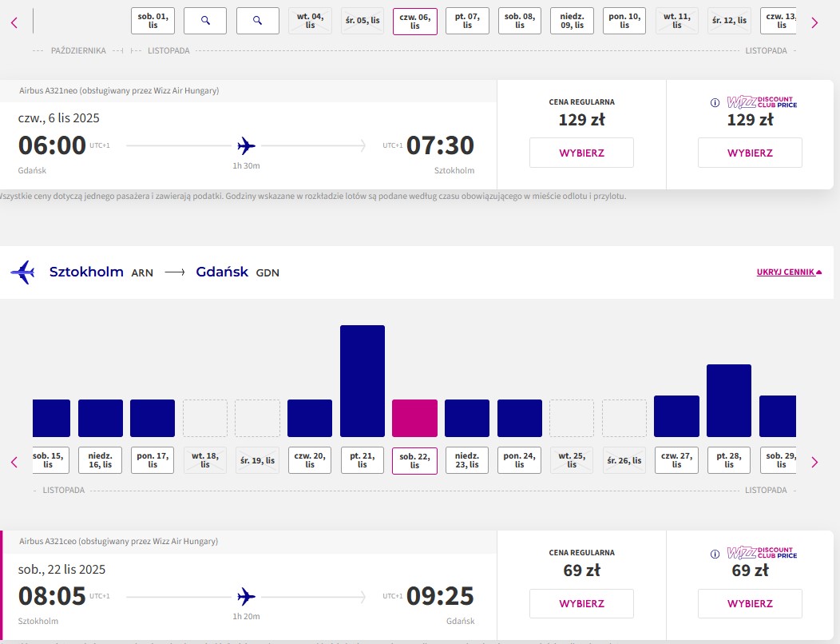
Task: Click the second magnifier search date tile
Action: tap(258, 21)
